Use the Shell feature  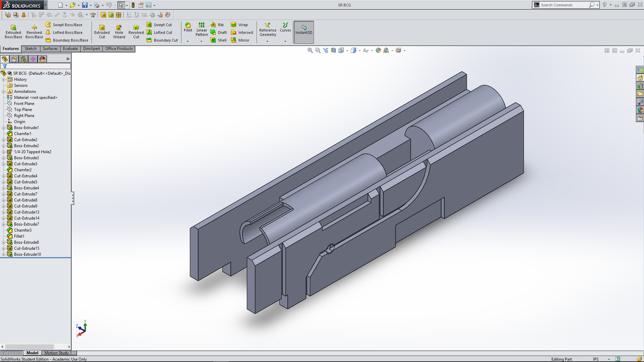tap(218, 40)
